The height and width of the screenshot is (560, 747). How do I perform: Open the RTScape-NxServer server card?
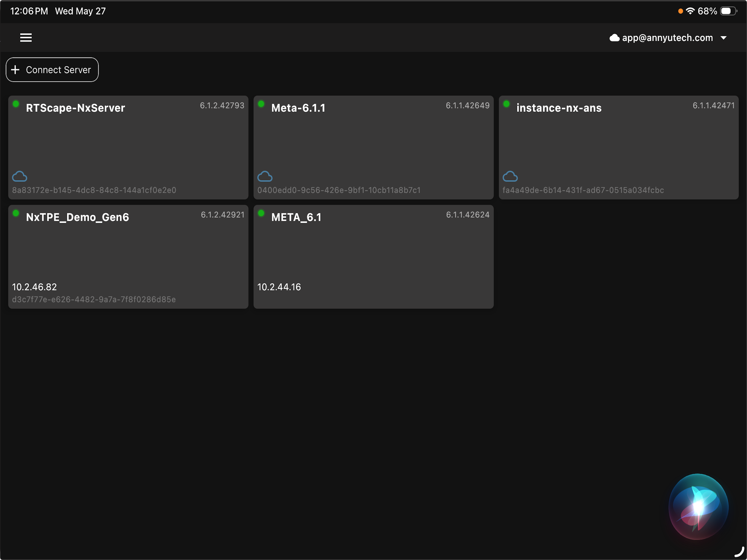[x=128, y=148]
